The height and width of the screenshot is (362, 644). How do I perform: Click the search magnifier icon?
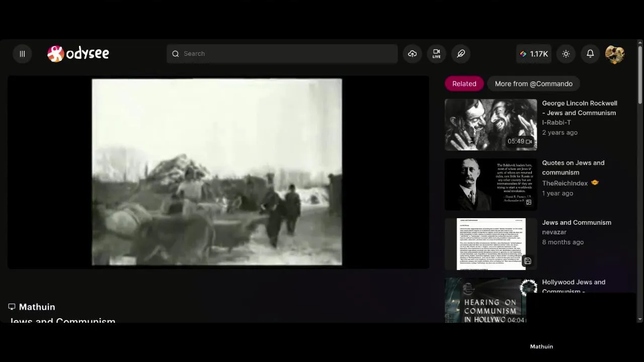(x=176, y=54)
